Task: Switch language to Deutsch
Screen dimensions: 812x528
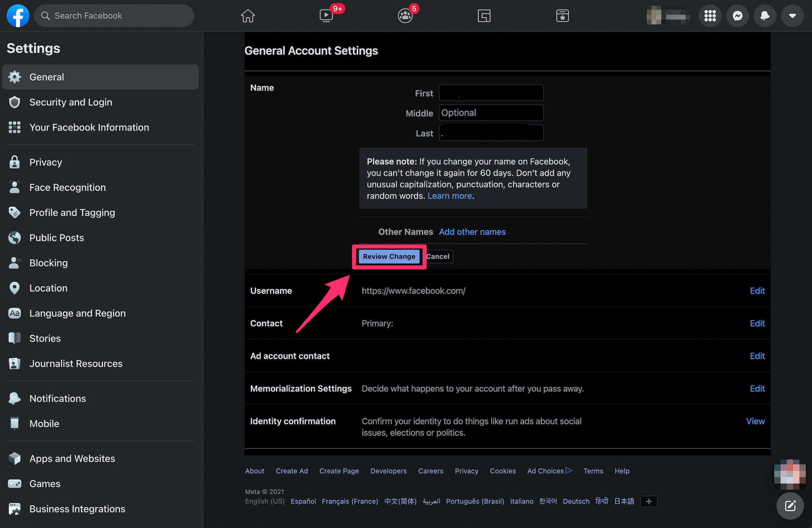Action: [576, 501]
